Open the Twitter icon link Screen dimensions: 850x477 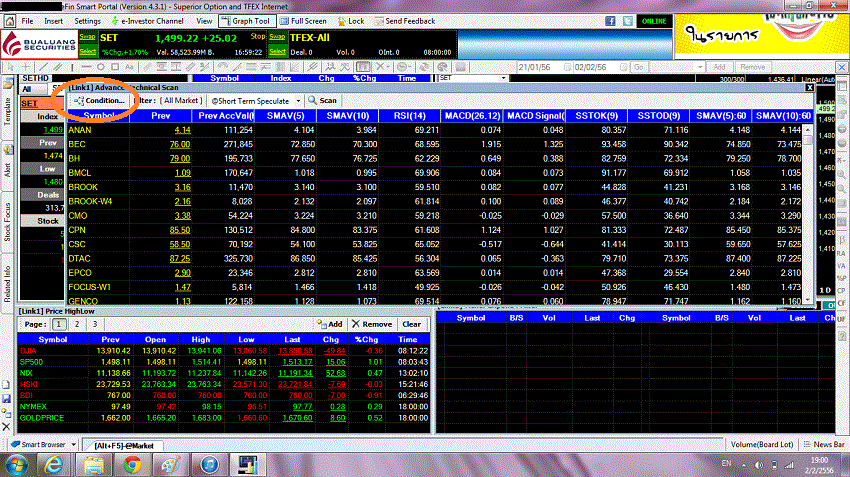click(x=628, y=21)
